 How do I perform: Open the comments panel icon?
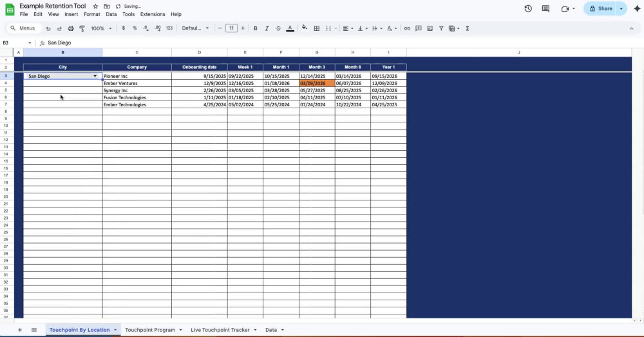pyautogui.click(x=545, y=8)
